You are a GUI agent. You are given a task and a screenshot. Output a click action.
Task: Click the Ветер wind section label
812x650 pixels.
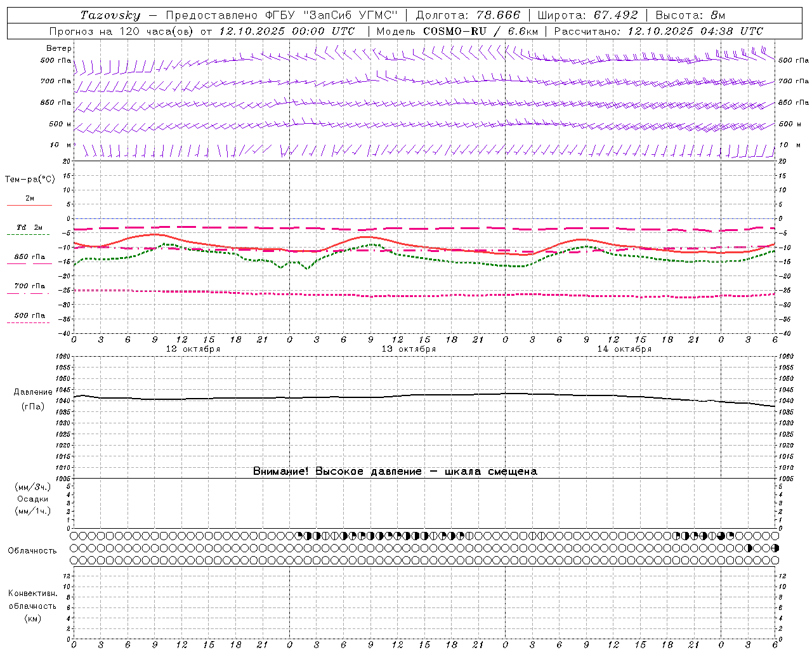coord(59,48)
